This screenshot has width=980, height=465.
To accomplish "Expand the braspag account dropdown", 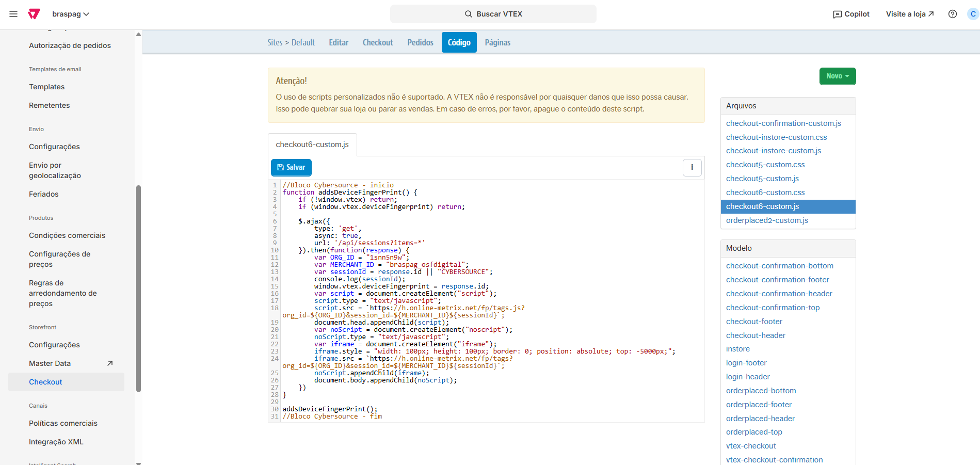I will point(71,14).
